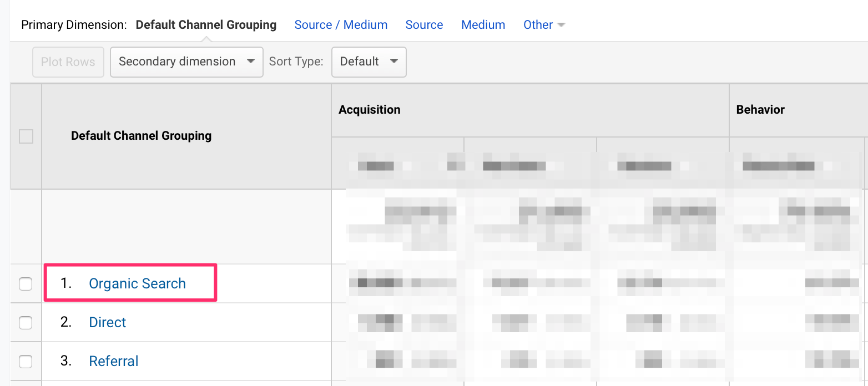Open the Organic Search channel link
The width and height of the screenshot is (868, 386).
pyautogui.click(x=137, y=284)
